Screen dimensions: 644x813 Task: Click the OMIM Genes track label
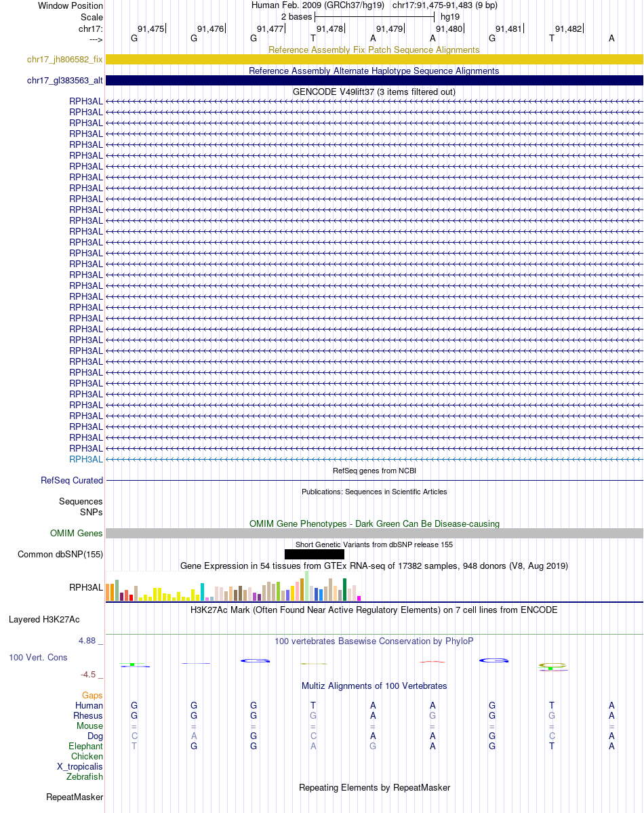(76, 533)
